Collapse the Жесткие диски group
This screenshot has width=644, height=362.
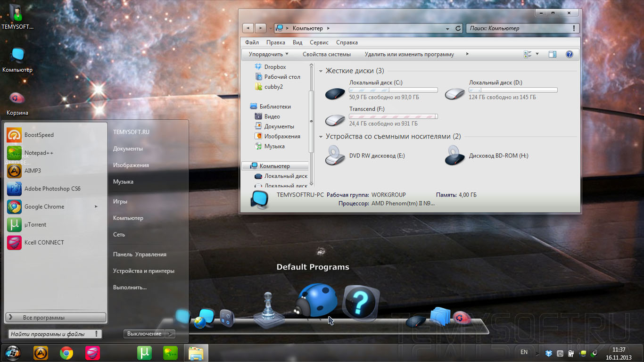[321, 71]
